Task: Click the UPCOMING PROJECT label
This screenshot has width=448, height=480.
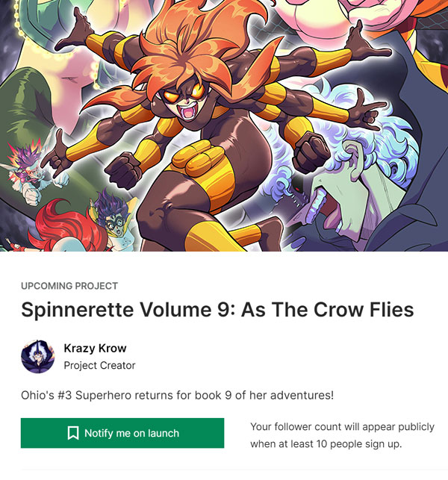Action: coord(69,286)
